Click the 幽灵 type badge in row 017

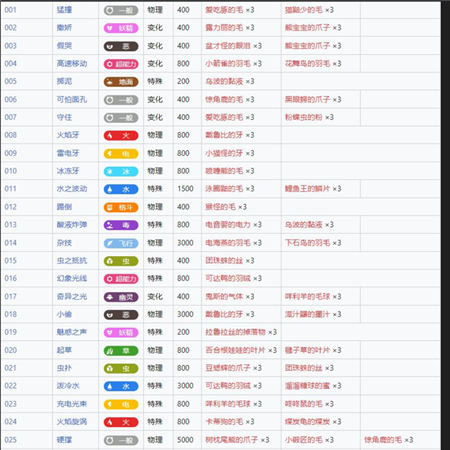pos(121,297)
